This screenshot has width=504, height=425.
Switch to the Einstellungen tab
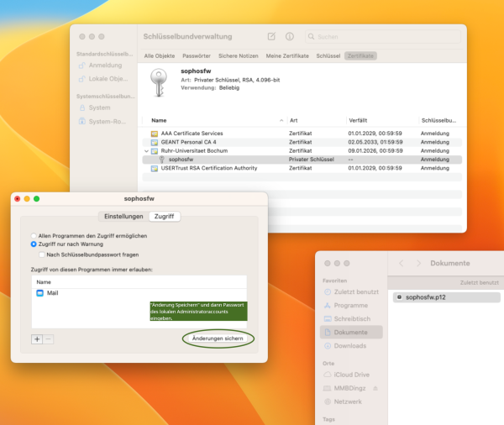(123, 216)
